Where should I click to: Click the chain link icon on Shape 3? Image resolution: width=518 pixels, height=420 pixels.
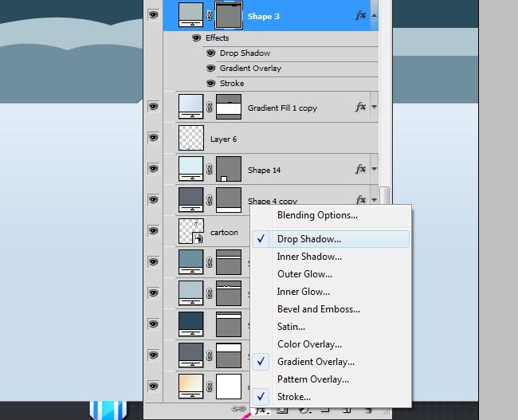click(209, 16)
